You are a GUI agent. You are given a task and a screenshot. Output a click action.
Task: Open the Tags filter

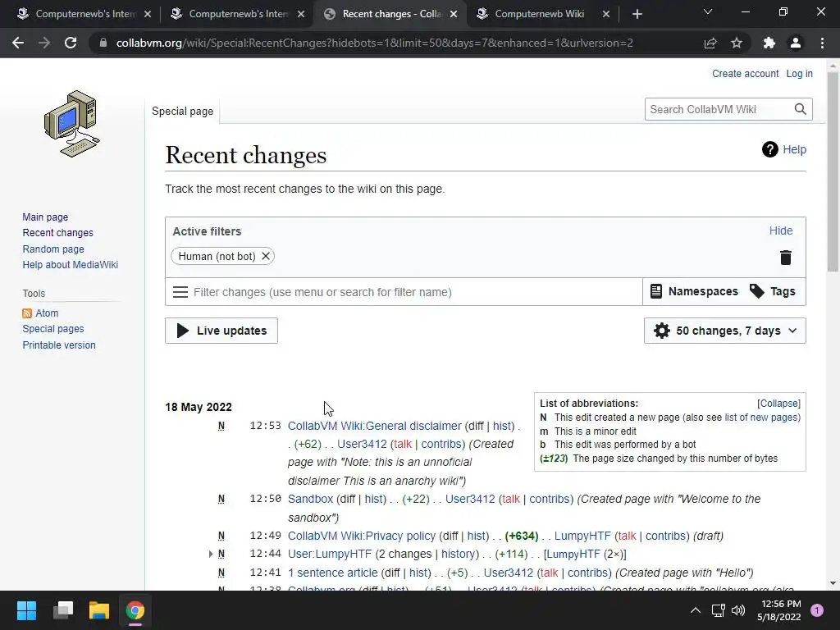pyautogui.click(x=772, y=291)
